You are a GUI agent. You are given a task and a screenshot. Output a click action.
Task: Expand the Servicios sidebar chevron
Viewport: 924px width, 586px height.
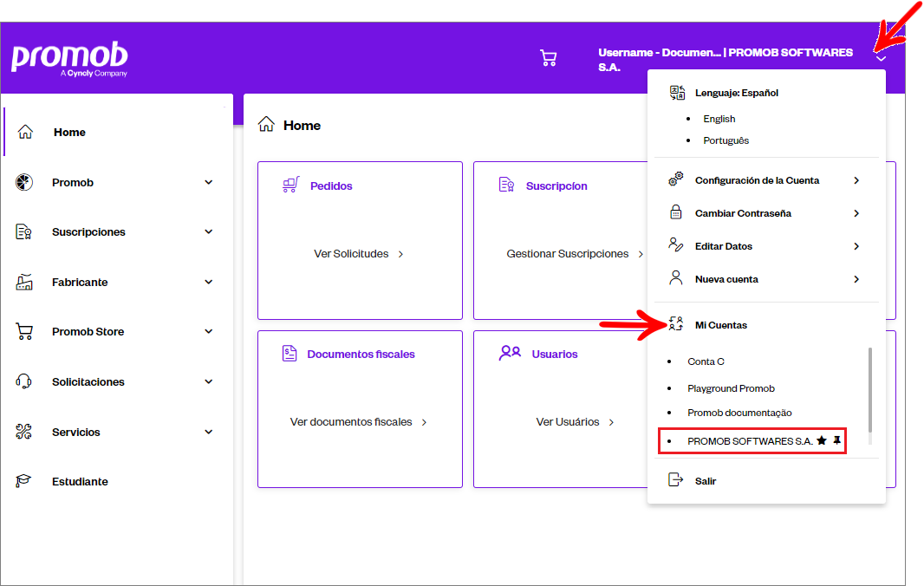coord(209,432)
